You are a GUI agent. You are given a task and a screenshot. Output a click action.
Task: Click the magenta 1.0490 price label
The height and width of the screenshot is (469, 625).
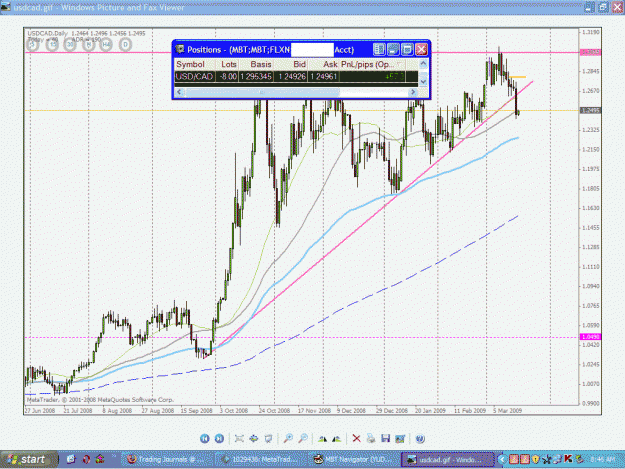(x=590, y=337)
